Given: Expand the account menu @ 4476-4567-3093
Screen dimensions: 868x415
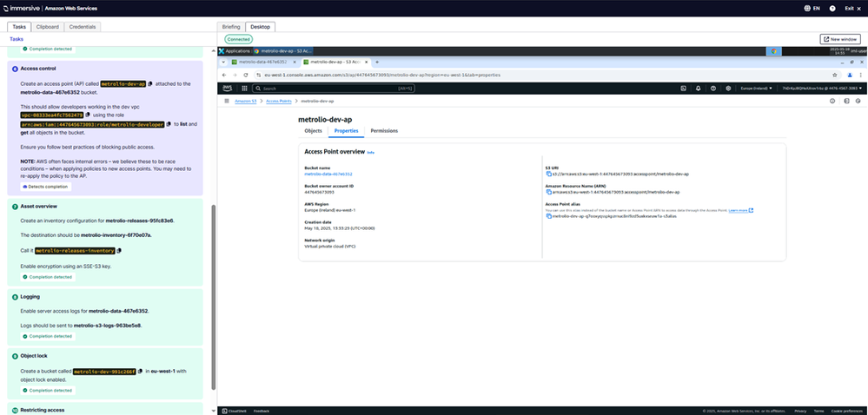Looking at the screenshot, I should [x=822, y=88].
